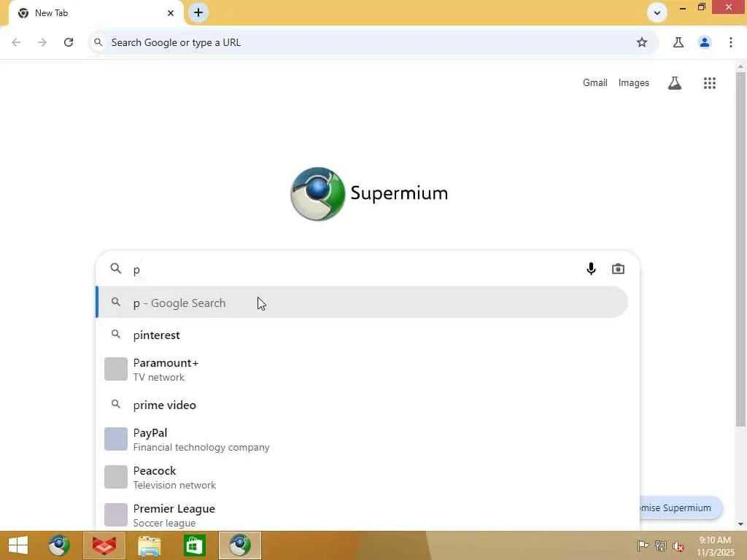Click the search icon beside prime video
This screenshot has width=747, height=560.
(x=116, y=404)
